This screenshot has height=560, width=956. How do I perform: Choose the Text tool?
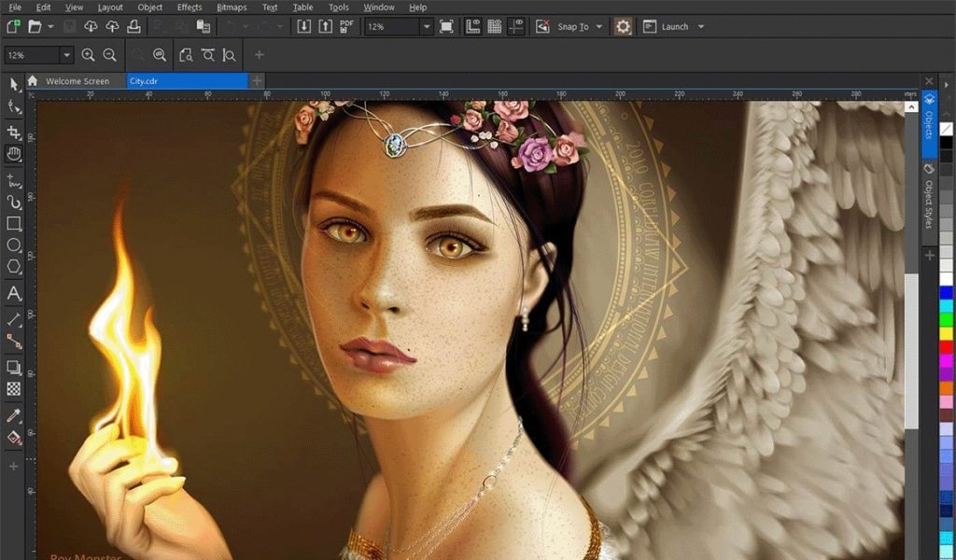click(13, 294)
